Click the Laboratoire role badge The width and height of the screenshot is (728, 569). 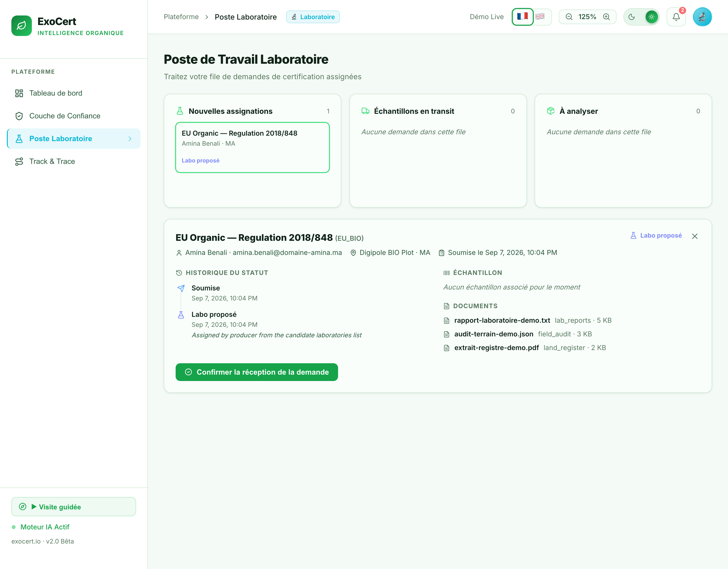313,17
